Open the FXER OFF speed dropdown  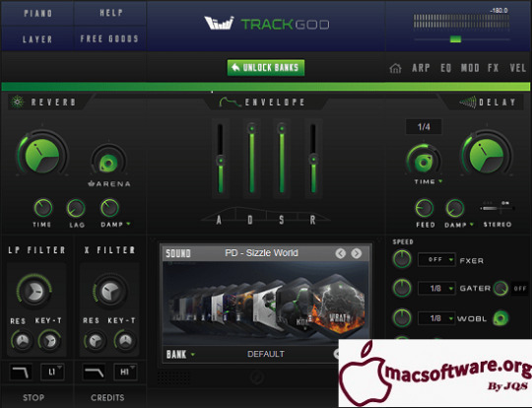(x=436, y=259)
